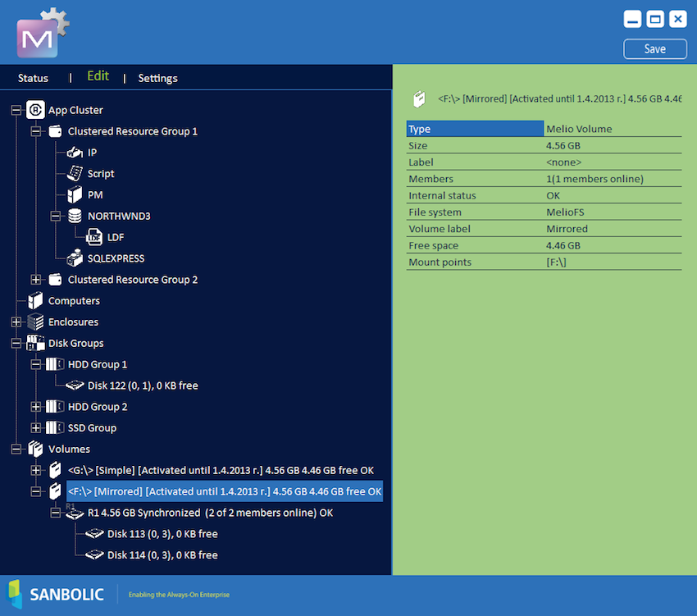Click the SSD Group icon
The image size is (697, 616).
pyautogui.click(x=55, y=428)
